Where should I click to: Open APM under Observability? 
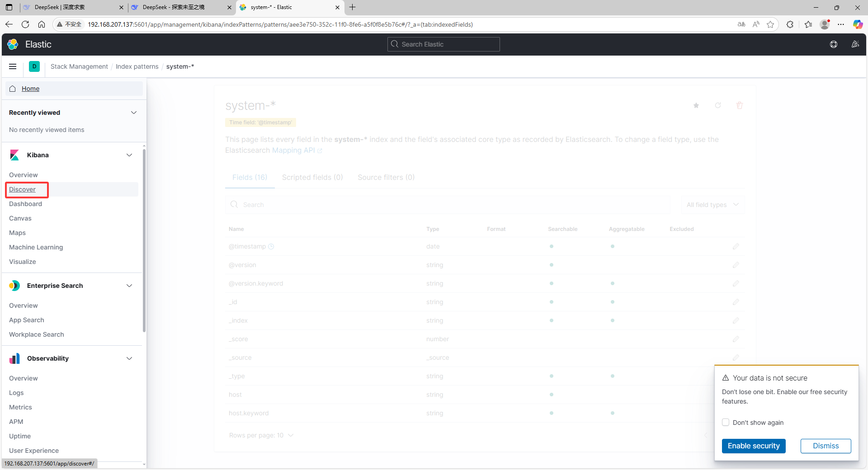pyautogui.click(x=16, y=422)
